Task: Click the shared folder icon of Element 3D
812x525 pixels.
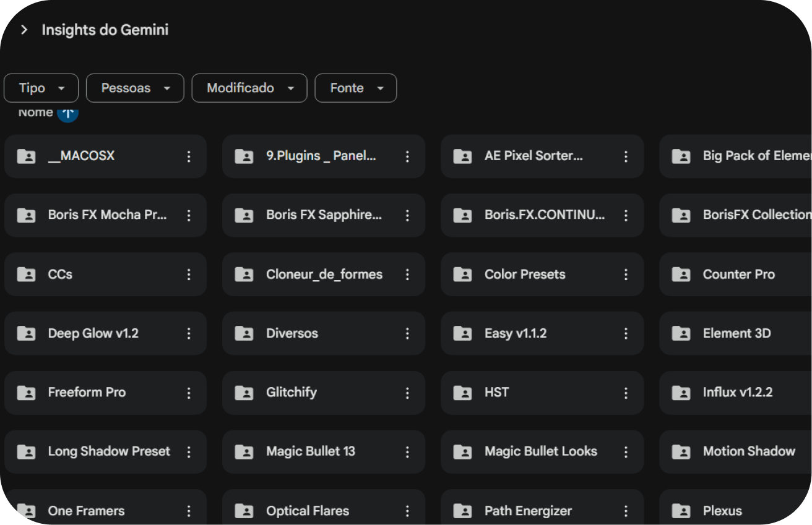Action: pos(681,333)
